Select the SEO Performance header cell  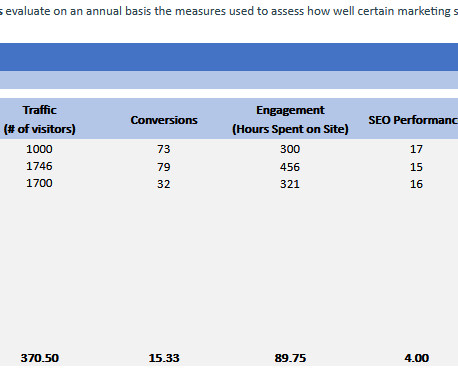(x=413, y=120)
